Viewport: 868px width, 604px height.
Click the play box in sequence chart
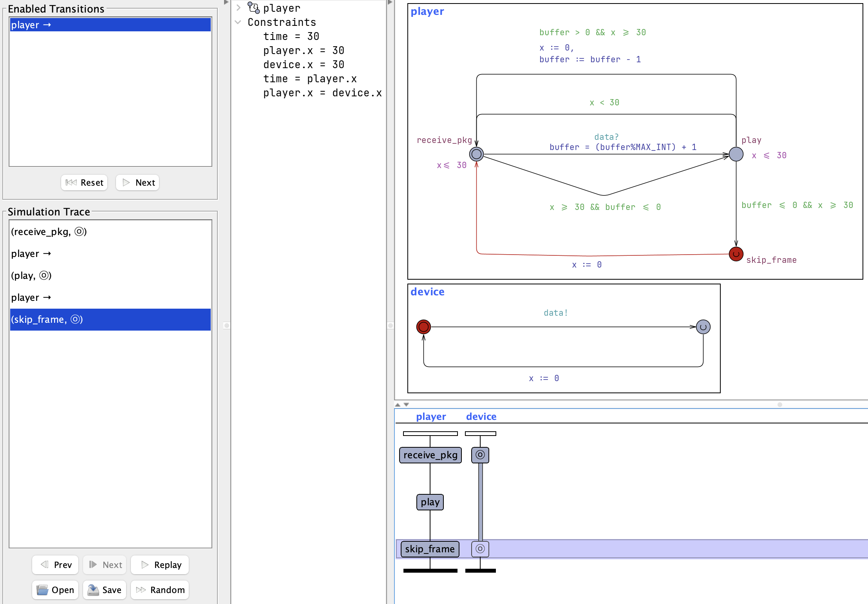pos(430,502)
